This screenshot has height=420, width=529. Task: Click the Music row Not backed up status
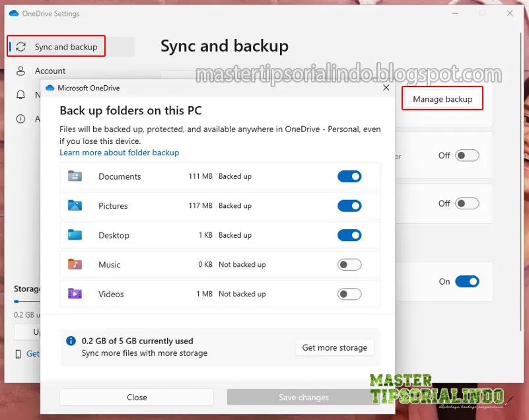pyautogui.click(x=242, y=265)
